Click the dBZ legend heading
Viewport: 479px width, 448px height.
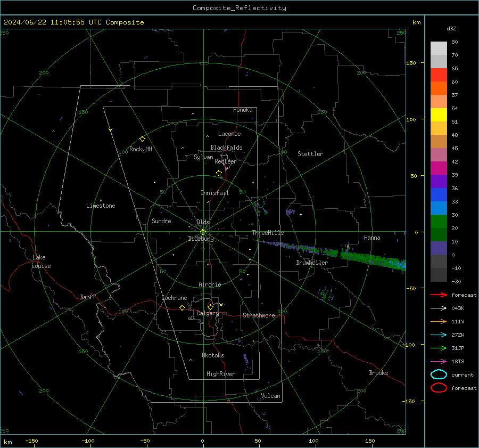pos(451,28)
